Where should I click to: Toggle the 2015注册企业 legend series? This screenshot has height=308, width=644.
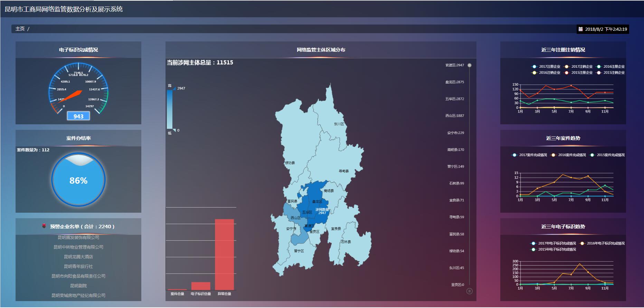578,73
